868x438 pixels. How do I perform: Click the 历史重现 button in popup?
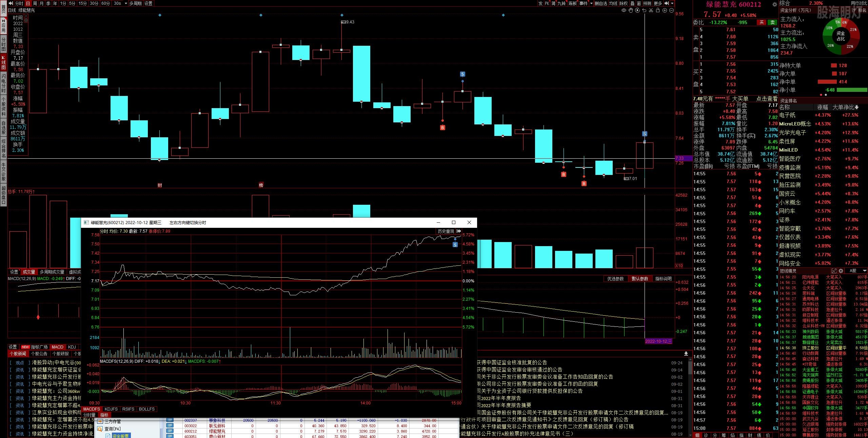coord(446,231)
